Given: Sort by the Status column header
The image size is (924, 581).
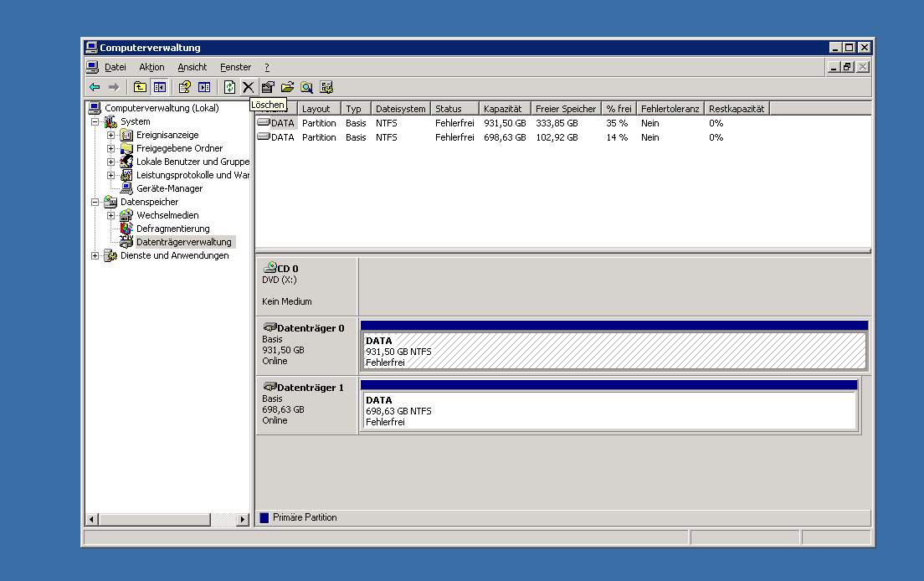Looking at the screenshot, I should (454, 109).
